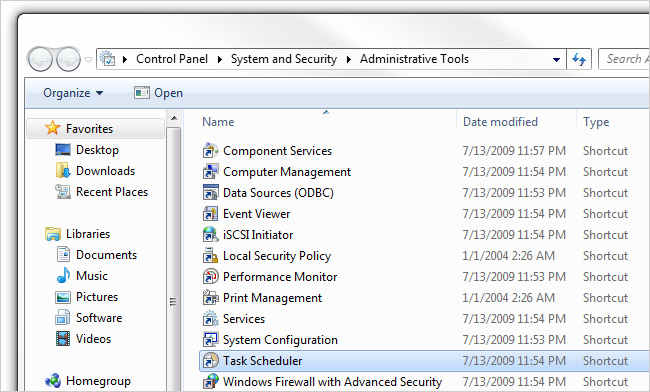The height and width of the screenshot is (392, 650).
Task: Open Desktop in navigation pane
Action: pos(97,150)
